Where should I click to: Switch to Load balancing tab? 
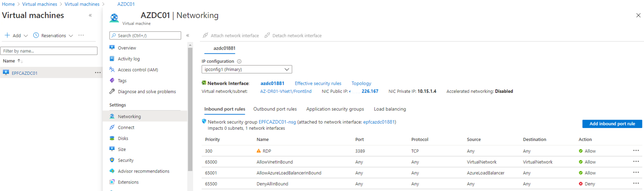click(x=390, y=109)
